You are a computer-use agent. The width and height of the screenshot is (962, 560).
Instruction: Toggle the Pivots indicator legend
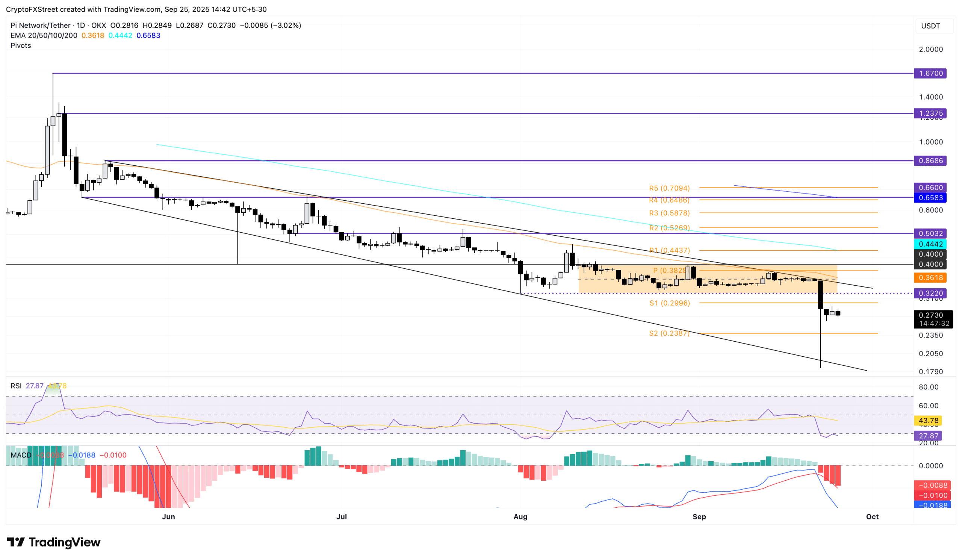(x=21, y=45)
